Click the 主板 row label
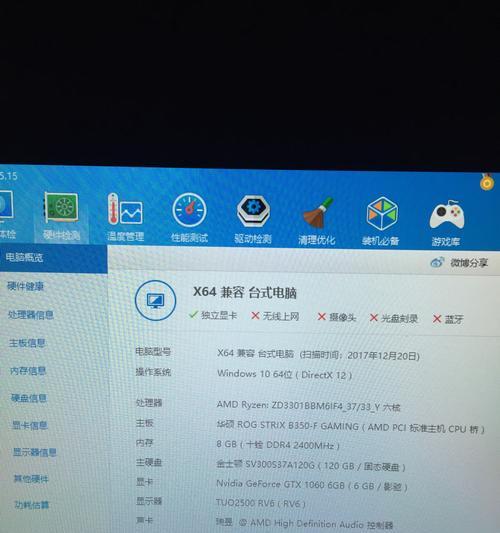Image resolution: width=500 pixels, height=533 pixels. (145, 423)
